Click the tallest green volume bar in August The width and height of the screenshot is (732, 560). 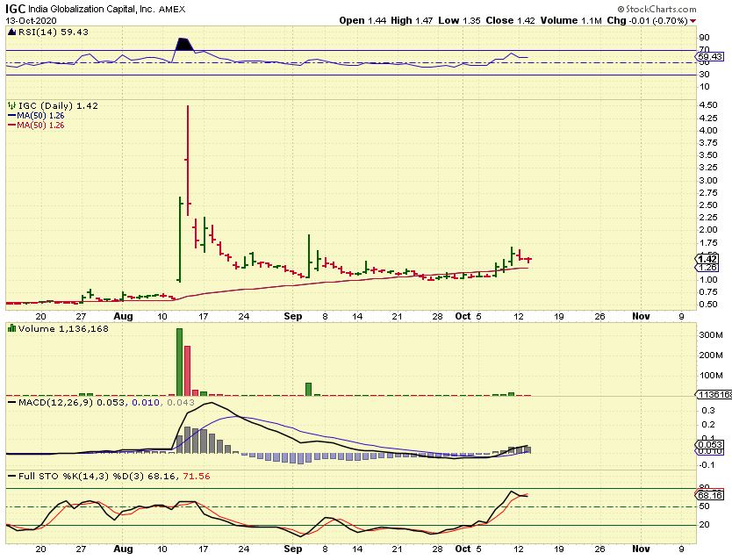[179, 363]
